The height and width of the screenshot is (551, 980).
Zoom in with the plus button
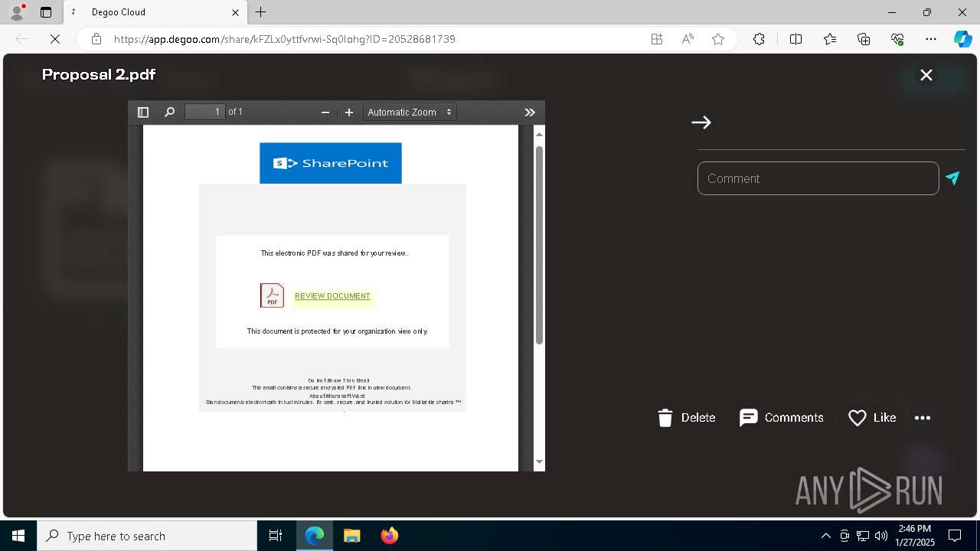click(x=349, y=112)
